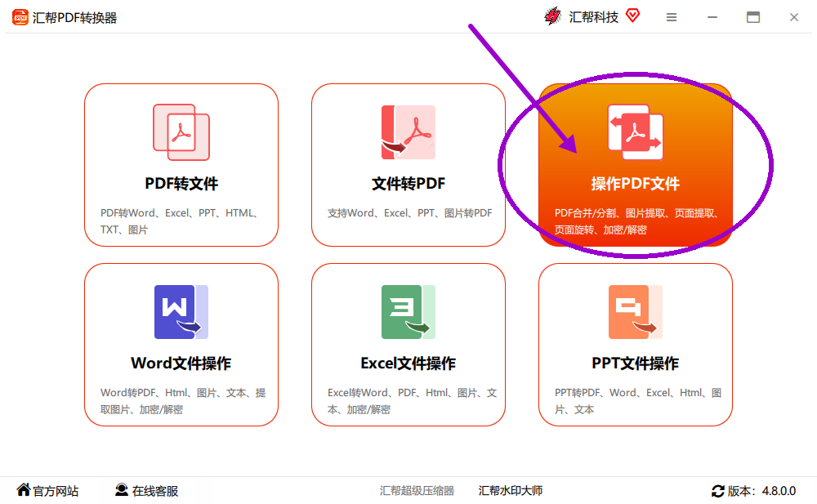Click the 文件转PDF title text
This screenshot has width=817, height=504.
[408, 184]
